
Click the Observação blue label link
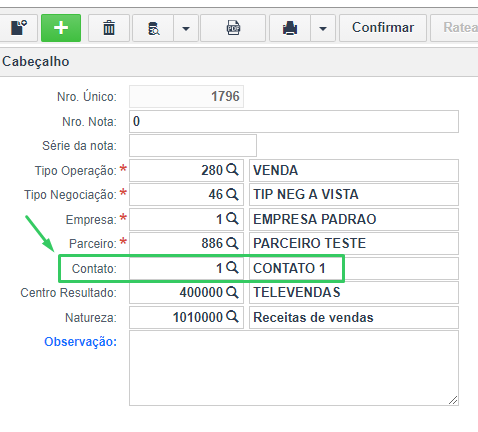click(x=80, y=342)
